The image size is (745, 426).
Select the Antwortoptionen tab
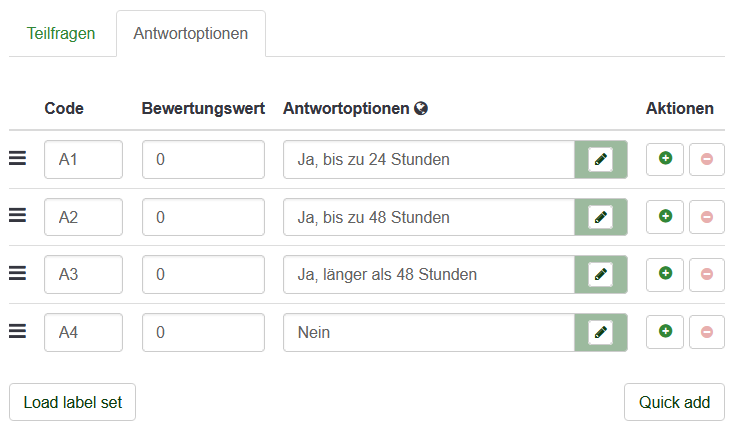pos(191,34)
